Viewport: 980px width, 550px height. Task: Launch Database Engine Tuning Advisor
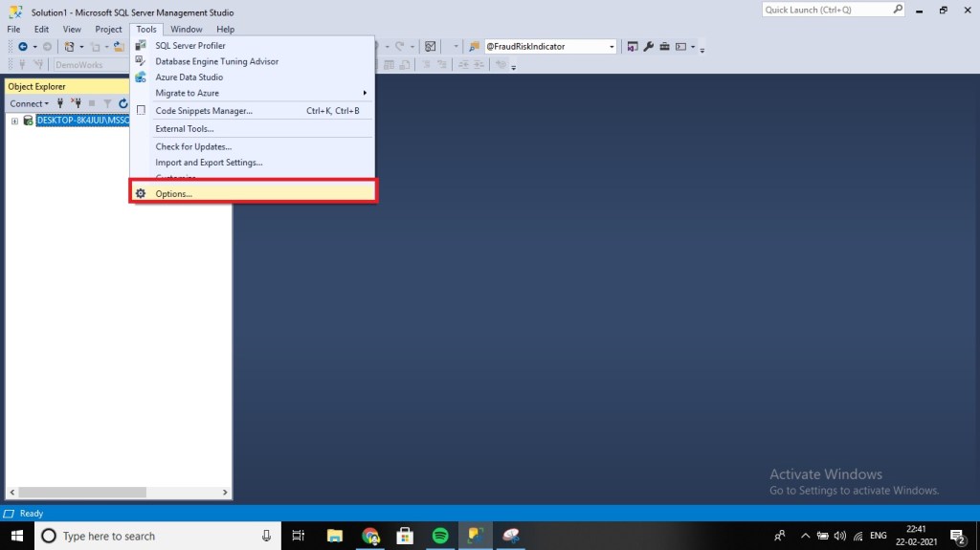[216, 61]
